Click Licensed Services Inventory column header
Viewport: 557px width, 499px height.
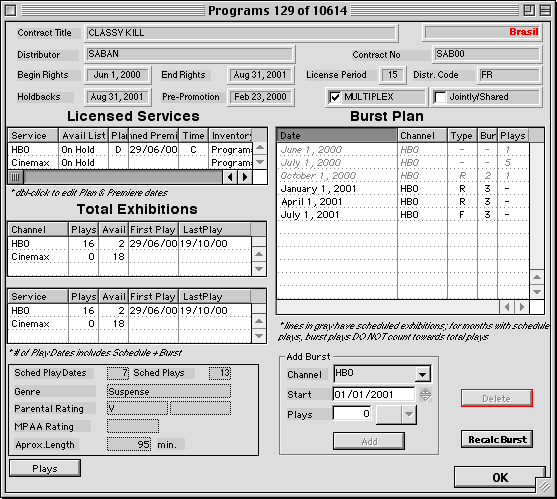(x=231, y=136)
